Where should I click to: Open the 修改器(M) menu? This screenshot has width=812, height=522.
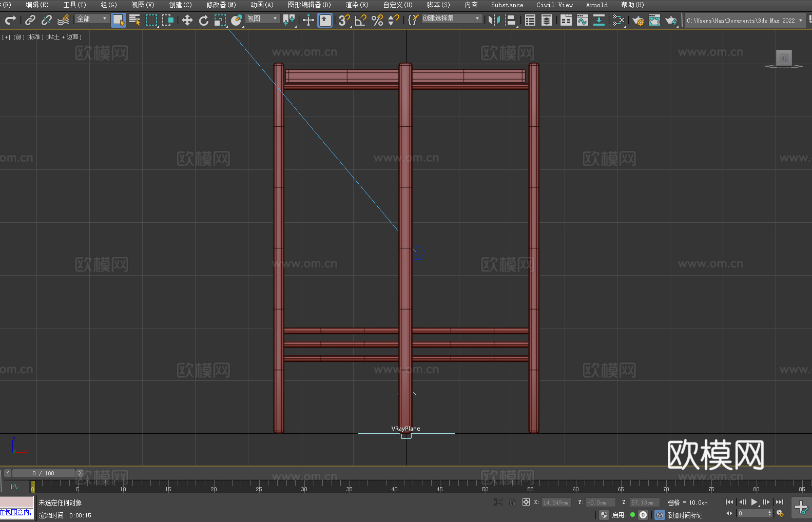click(x=221, y=5)
